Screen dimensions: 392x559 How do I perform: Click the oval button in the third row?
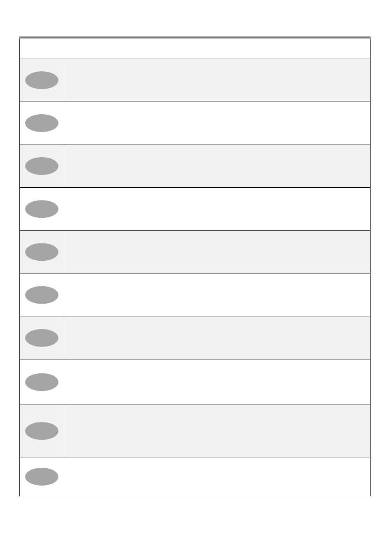pyautogui.click(x=42, y=166)
